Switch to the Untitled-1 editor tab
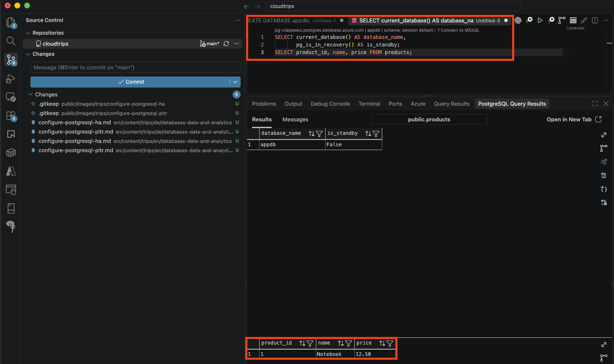 pos(296,20)
